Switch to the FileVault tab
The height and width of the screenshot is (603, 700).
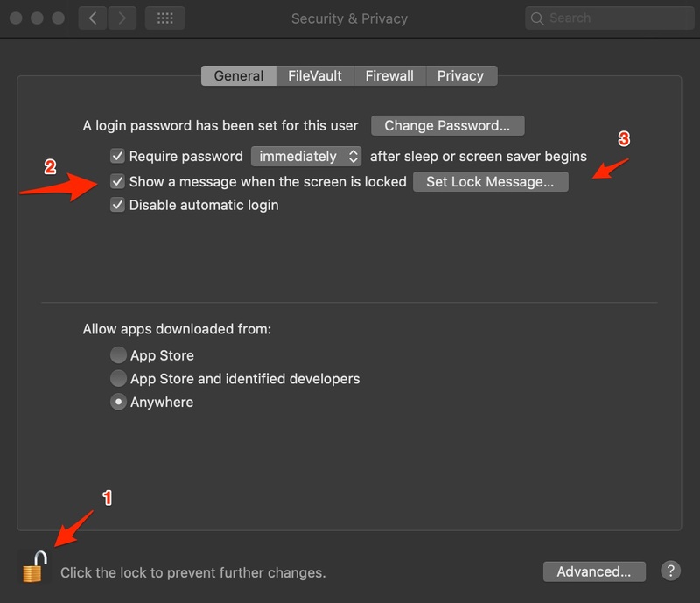coord(315,75)
